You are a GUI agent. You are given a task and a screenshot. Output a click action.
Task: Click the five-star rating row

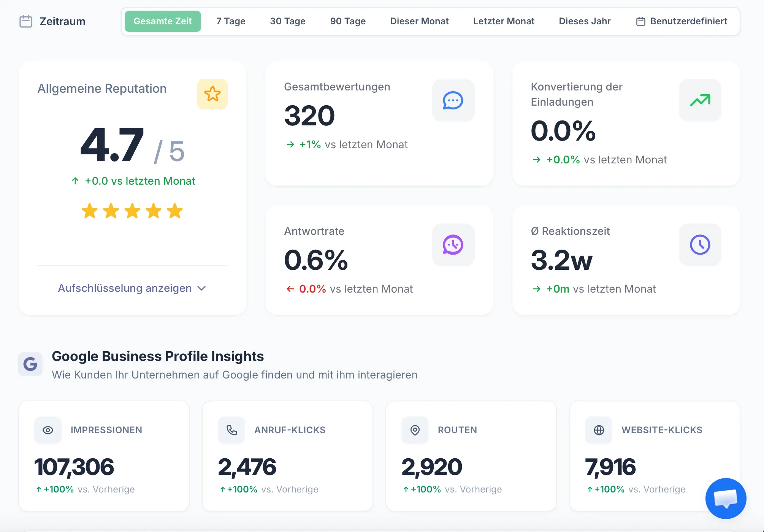132,211
